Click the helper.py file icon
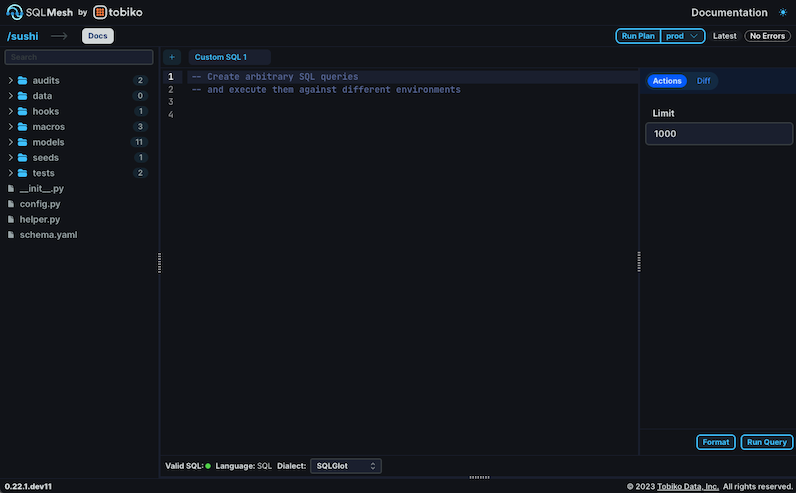Image resolution: width=796 pixels, height=493 pixels. [x=11, y=219]
